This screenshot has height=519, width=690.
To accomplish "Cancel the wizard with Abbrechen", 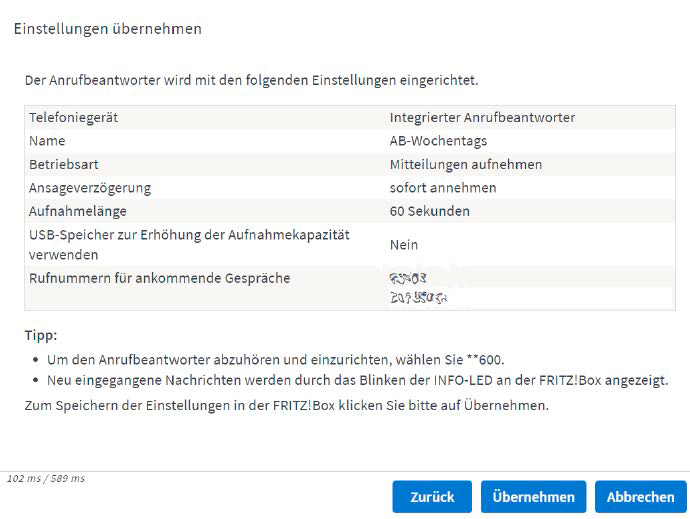I will click(641, 497).
